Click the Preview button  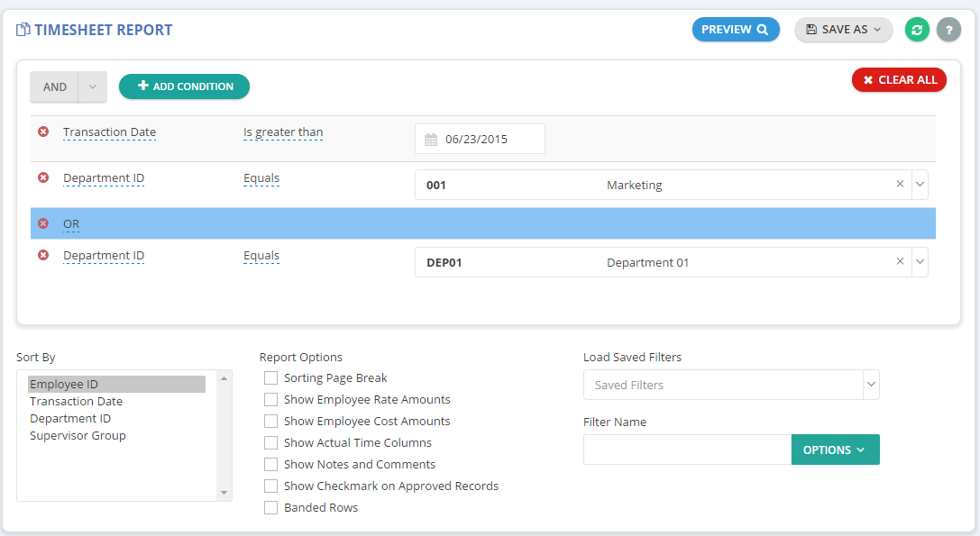735,30
